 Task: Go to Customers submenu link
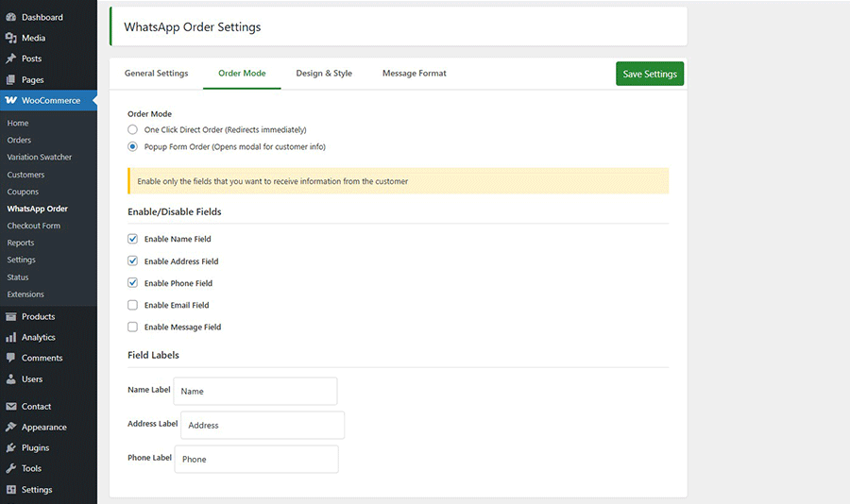pos(25,175)
